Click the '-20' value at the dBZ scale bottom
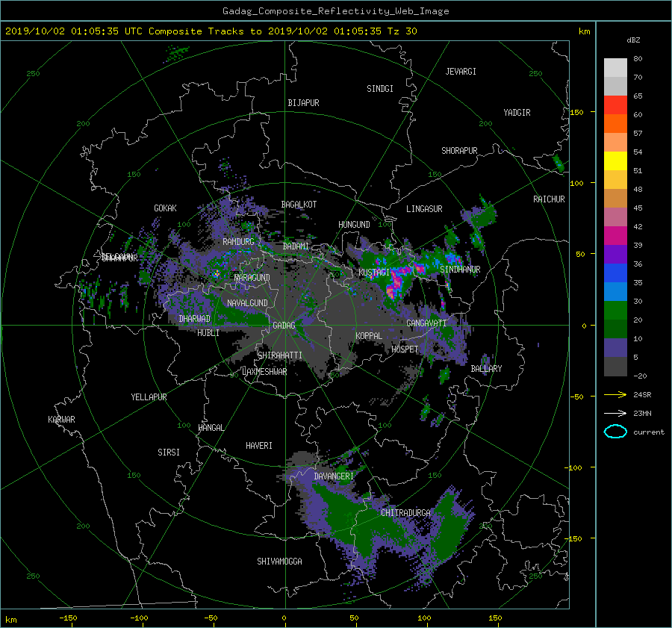This screenshot has height=628, width=672. (640, 376)
